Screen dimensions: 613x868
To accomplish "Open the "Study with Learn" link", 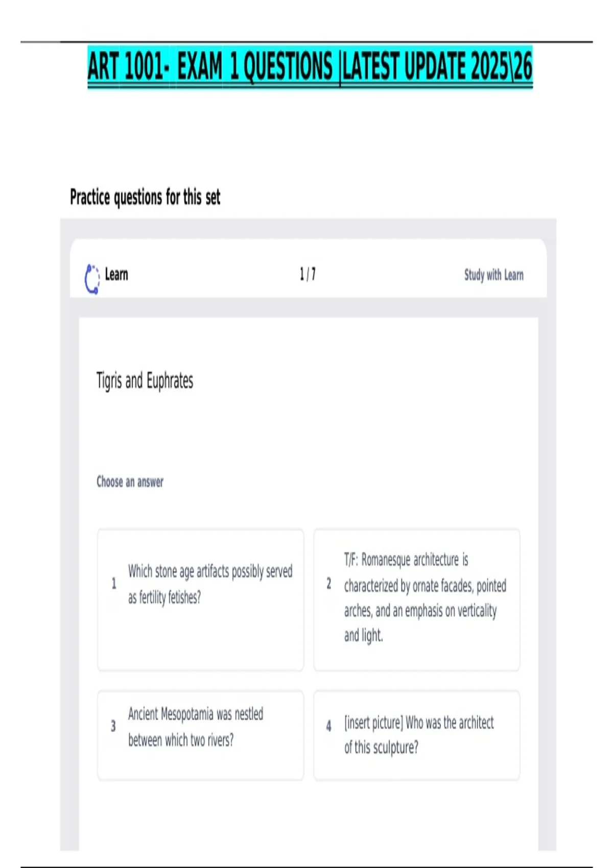I will pyautogui.click(x=493, y=275).
